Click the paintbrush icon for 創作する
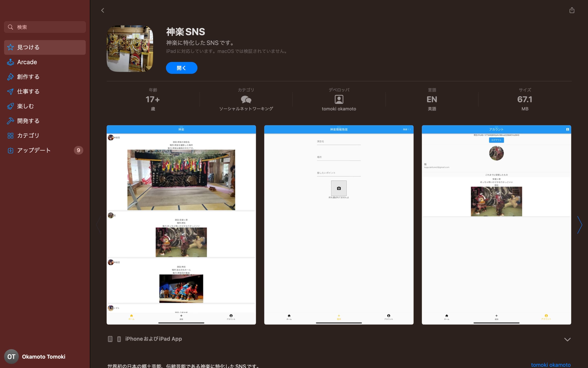 [10, 77]
